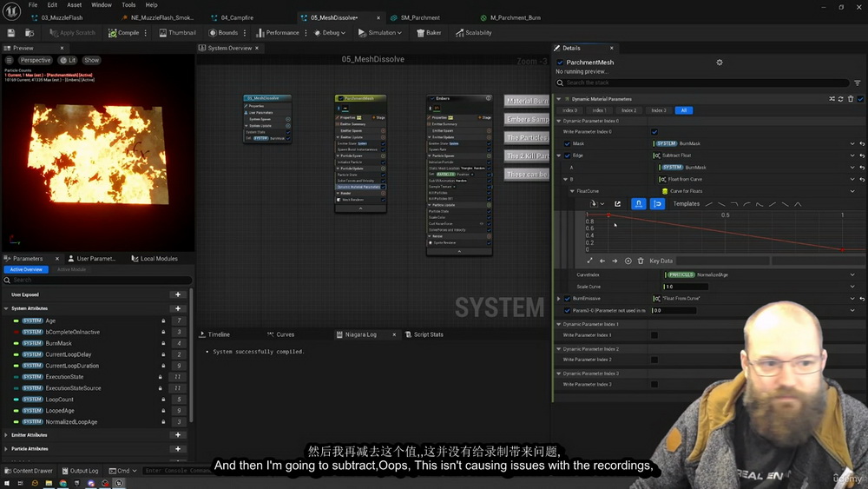This screenshot has height=489, width=868.
Task: Enable Write Parameter Index 2 checkbox
Action: coord(654,360)
